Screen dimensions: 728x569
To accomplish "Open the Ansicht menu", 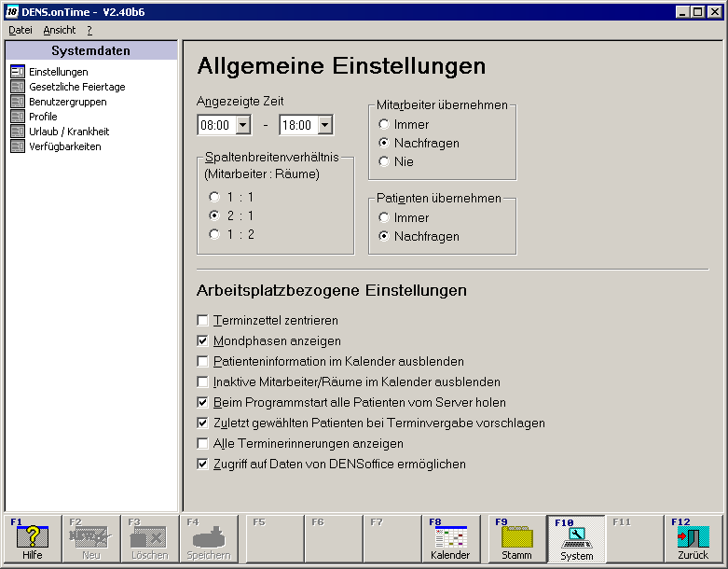I will 60,30.
